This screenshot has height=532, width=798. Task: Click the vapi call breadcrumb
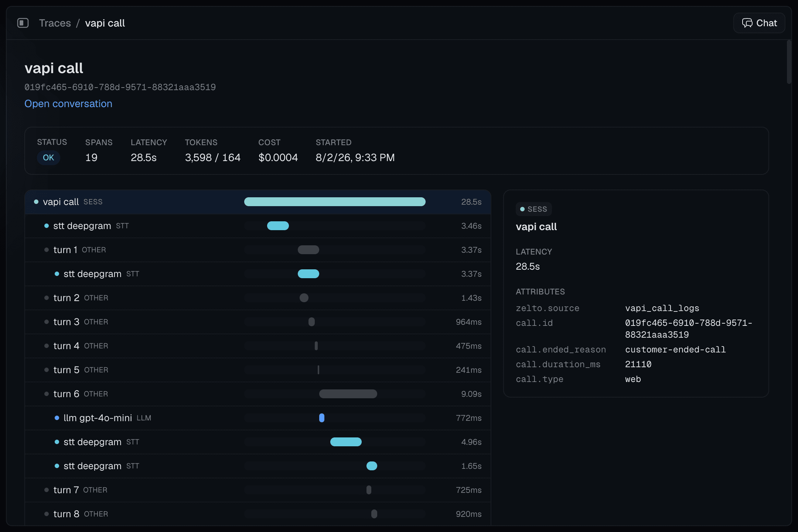[105, 23]
